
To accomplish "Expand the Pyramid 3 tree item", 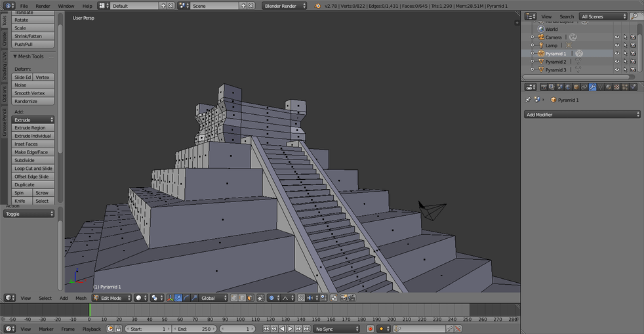I will pyautogui.click(x=533, y=70).
